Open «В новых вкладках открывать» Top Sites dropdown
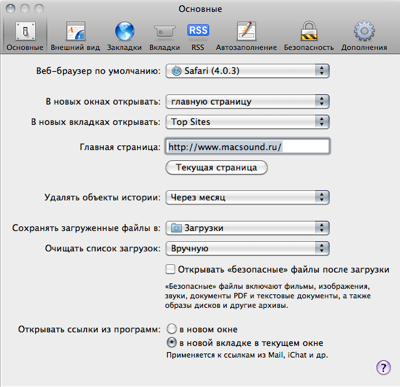 pyautogui.click(x=247, y=122)
